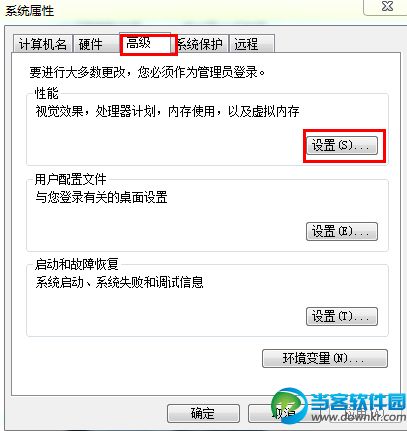Click 设置(E) under 用户配置文件
Image resolution: width=407 pixels, height=431 pixels.
[342, 231]
